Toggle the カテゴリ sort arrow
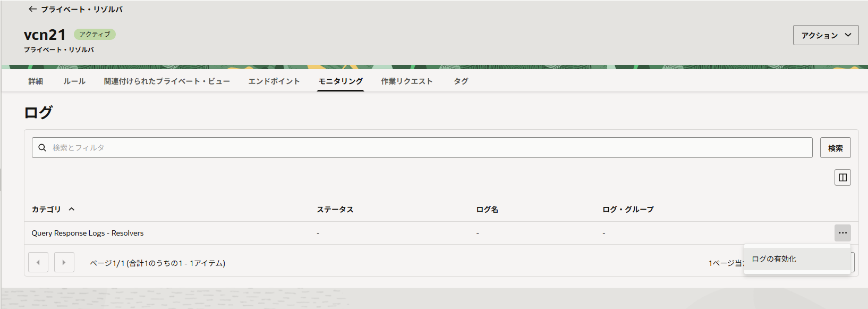The width and height of the screenshot is (868, 309). [x=72, y=210]
